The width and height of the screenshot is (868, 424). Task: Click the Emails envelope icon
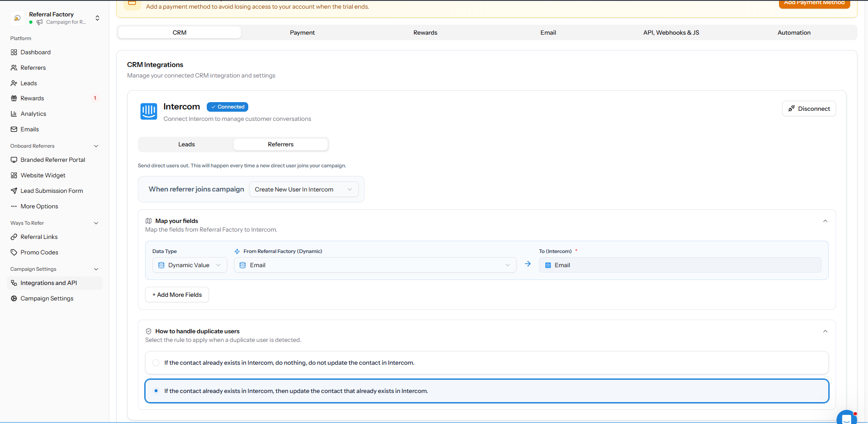click(x=14, y=129)
